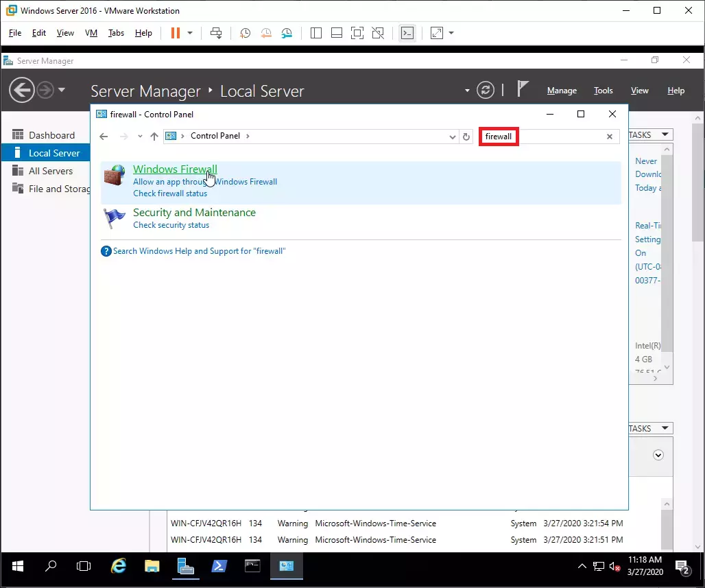The height and width of the screenshot is (588, 705).
Task: Click the taskbar clock showing 11:18 AM
Action: click(645, 566)
